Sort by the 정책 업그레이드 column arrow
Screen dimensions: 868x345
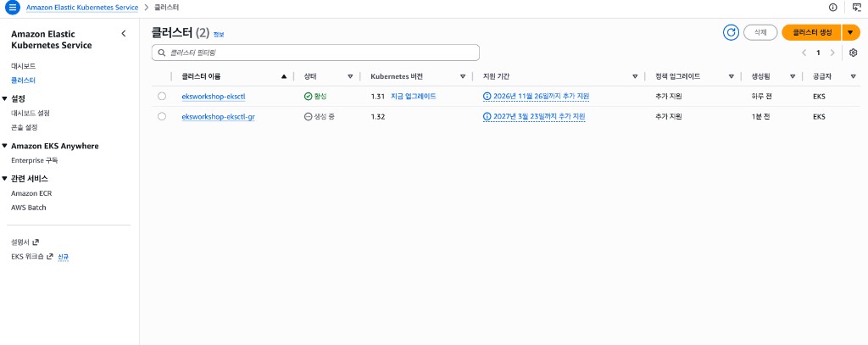pos(732,76)
